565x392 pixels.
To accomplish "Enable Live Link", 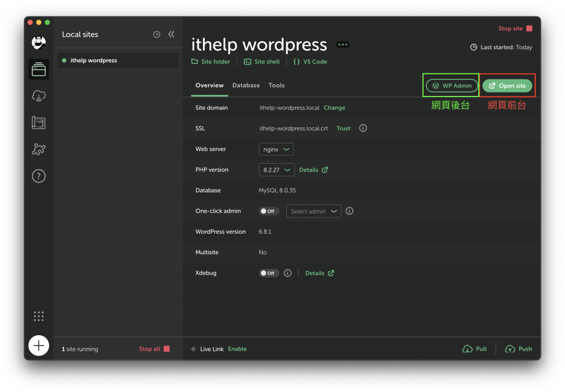I will click(x=237, y=349).
